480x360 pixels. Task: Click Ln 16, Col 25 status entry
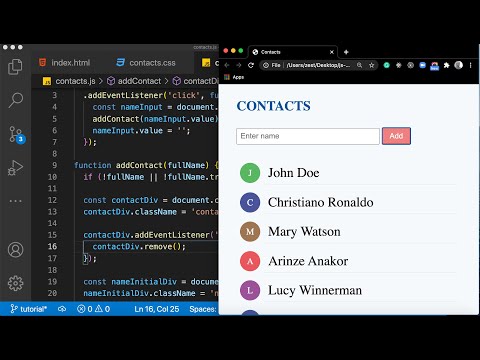click(157, 309)
